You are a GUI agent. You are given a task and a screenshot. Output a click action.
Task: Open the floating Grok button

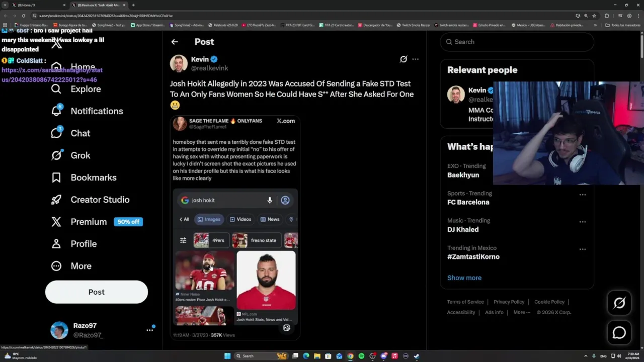tap(619, 303)
